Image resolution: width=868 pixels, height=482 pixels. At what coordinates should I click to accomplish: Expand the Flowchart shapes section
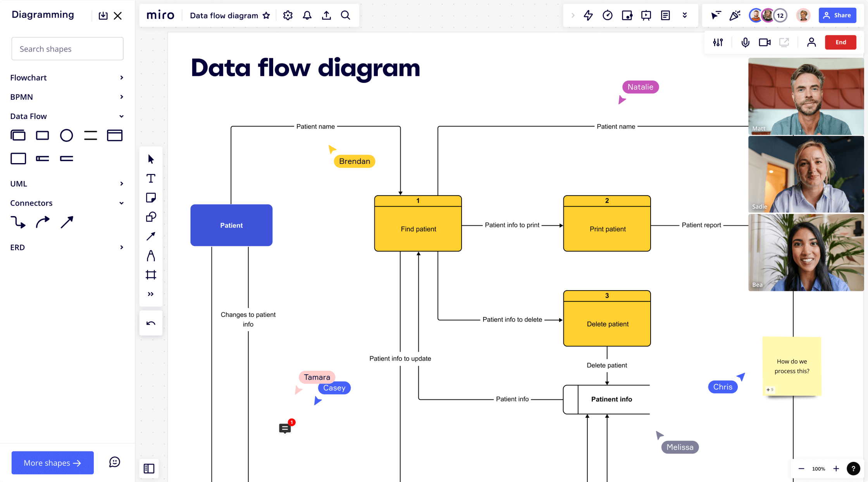point(67,77)
